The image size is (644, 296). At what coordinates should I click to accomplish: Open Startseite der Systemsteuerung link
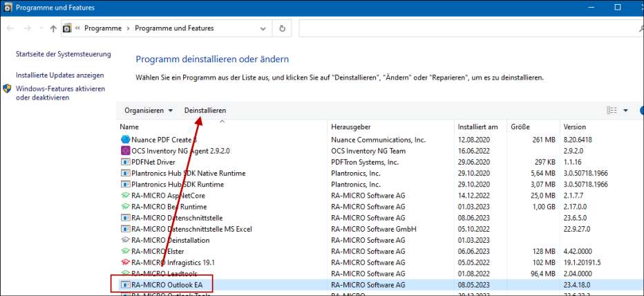(x=63, y=54)
